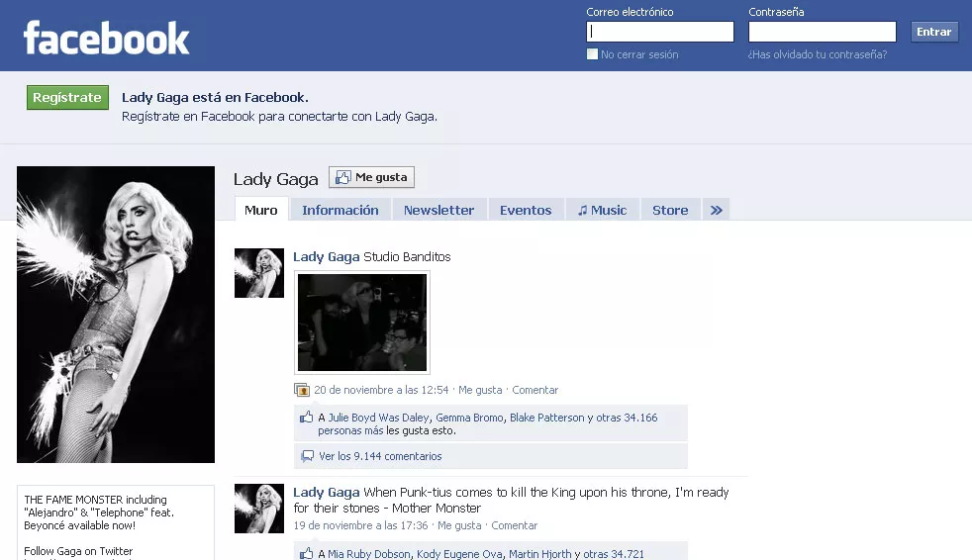The width and height of the screenshot is (972, 560).
Task: Click comment bubble icon beside 9.144 comentarios
Action: 307,456
